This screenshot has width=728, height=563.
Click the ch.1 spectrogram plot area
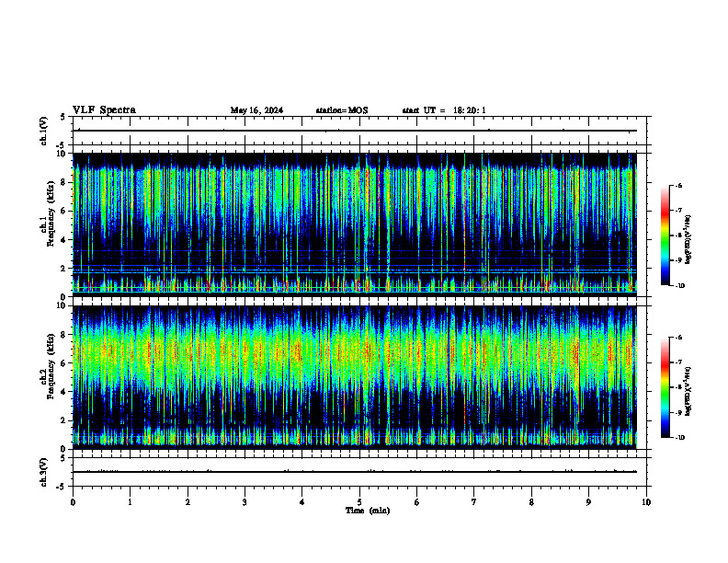click(x=355, y=224)
